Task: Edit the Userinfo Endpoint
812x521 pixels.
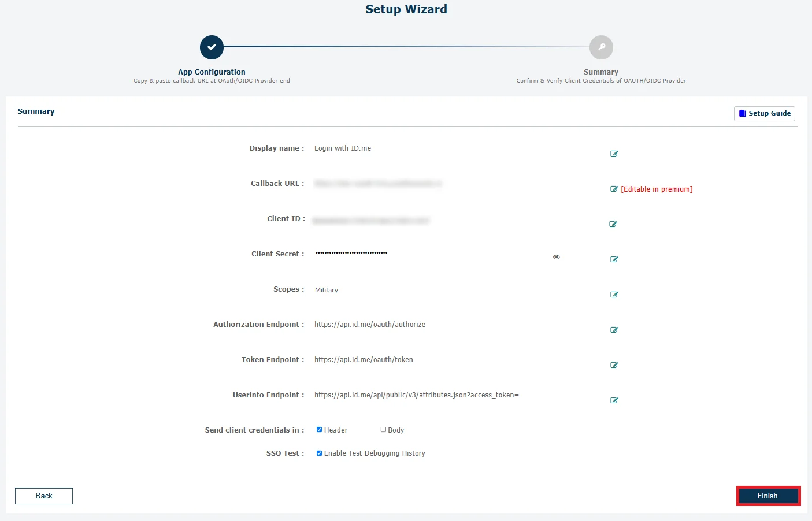Action: tap(614, 400)
